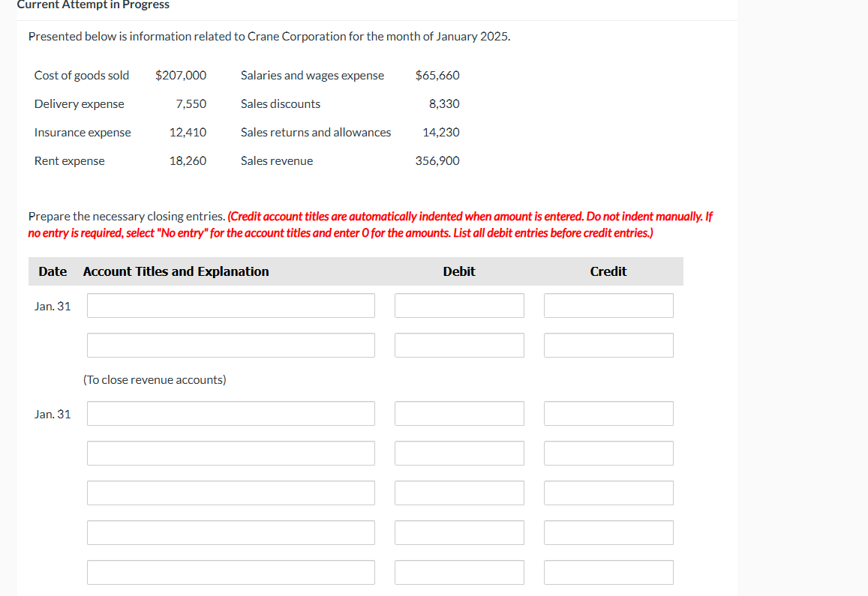868x596 pixels.
Task: Click the Credit field in the bottom journal row
Action: click(x=608, y=572)
